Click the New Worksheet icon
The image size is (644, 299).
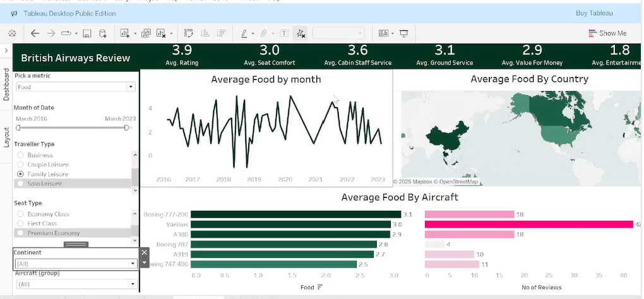[124, 33]
